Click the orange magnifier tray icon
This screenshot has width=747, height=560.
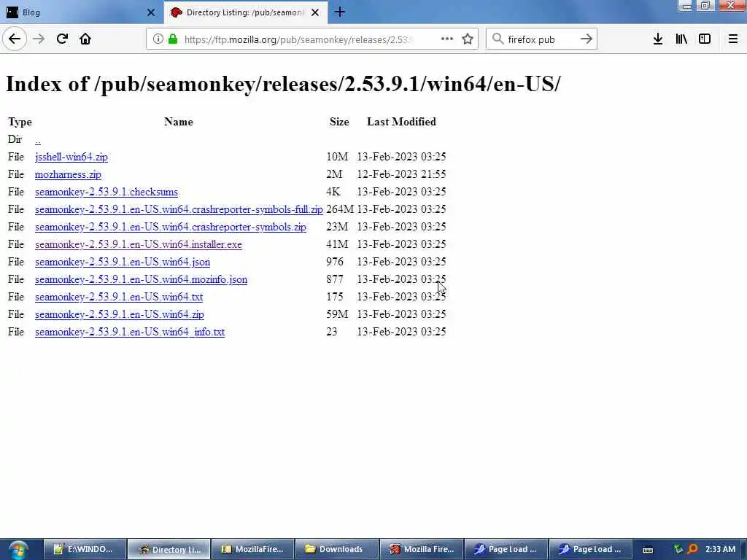click(x=693, y=549)
